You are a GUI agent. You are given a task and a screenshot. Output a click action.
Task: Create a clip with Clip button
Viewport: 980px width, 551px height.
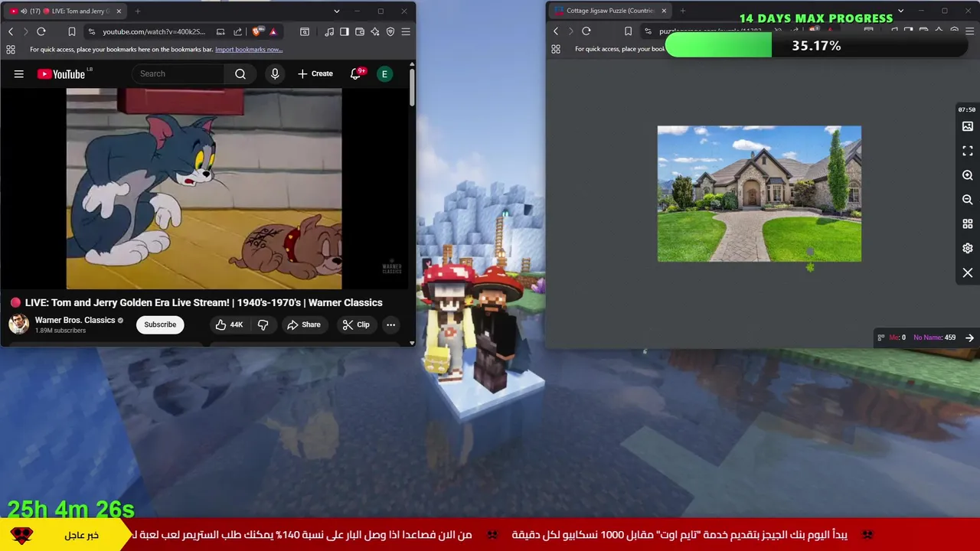coord(356,324)
